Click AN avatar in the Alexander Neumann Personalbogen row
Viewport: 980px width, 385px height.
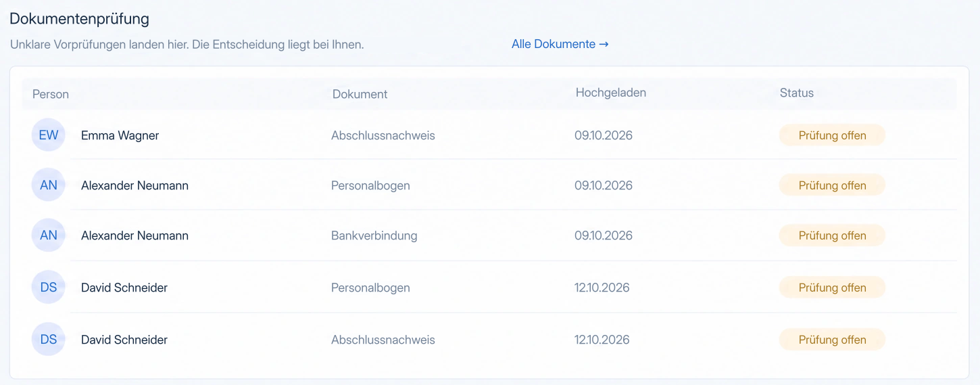(x=49, y=185)
